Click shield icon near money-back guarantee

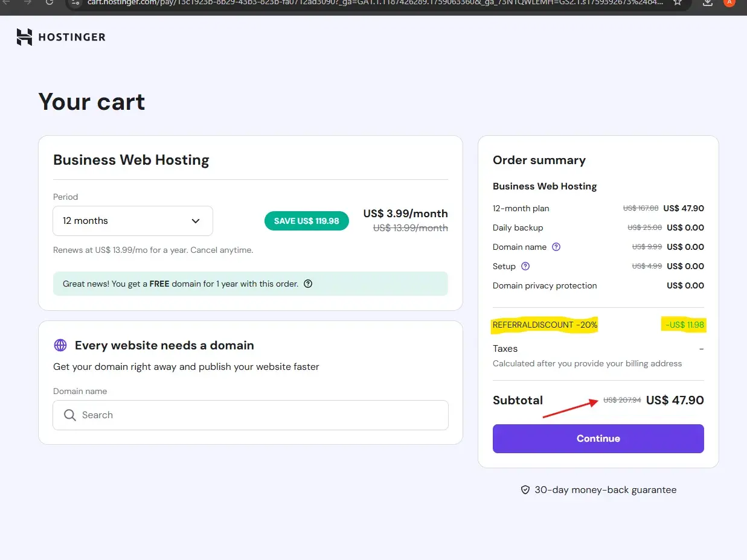pos(525,490)
